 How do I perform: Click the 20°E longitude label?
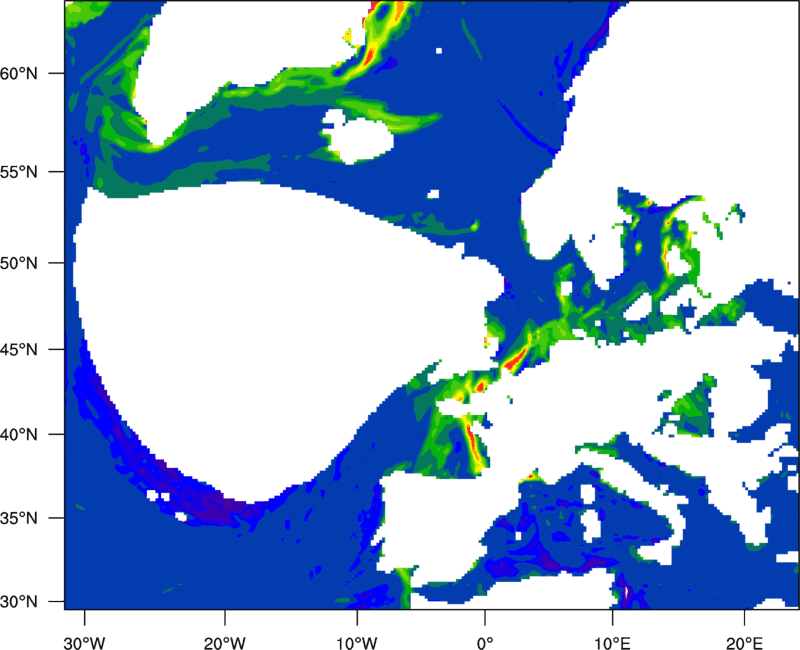744,643
